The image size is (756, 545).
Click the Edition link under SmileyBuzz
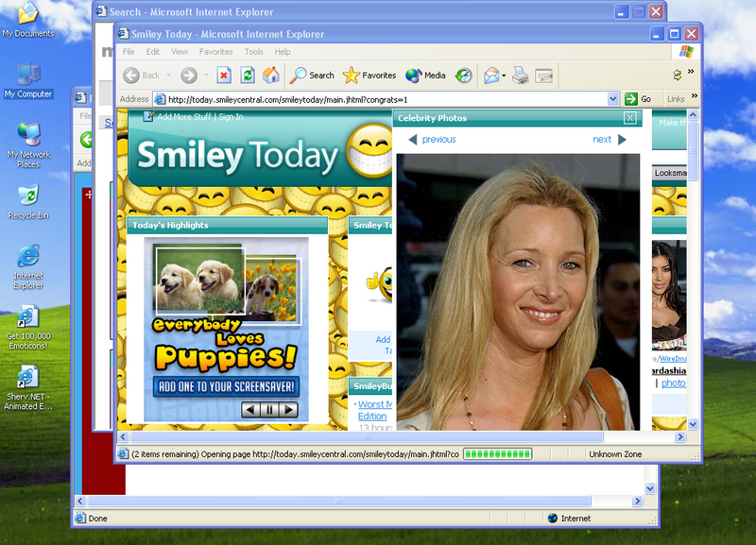click(372, 416)
